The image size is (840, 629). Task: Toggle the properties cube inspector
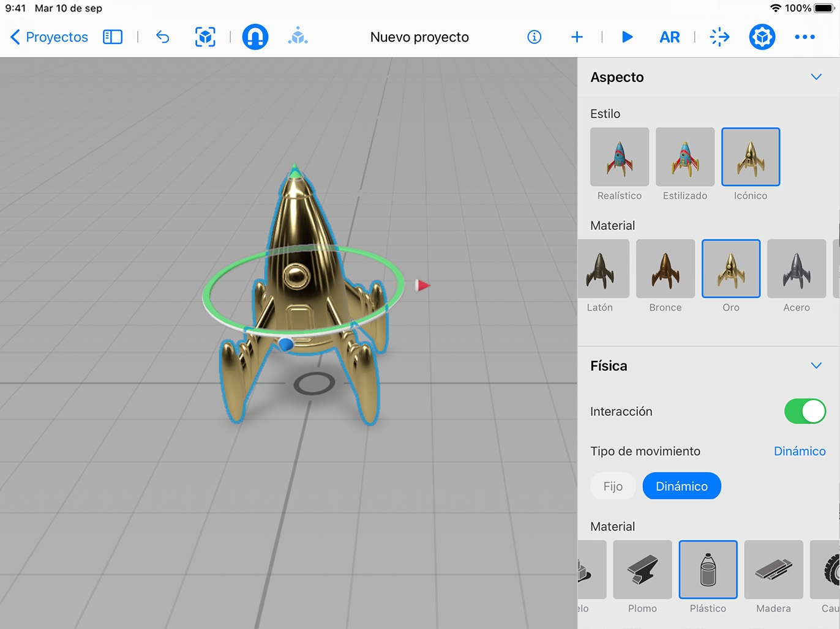(x=762, y=37)
